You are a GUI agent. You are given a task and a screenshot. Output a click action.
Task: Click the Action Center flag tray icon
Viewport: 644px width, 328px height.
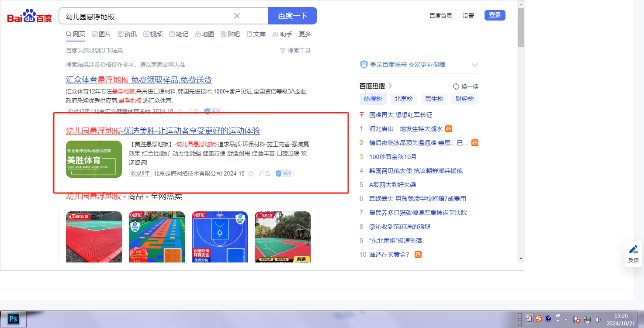(x=577, y=319)
